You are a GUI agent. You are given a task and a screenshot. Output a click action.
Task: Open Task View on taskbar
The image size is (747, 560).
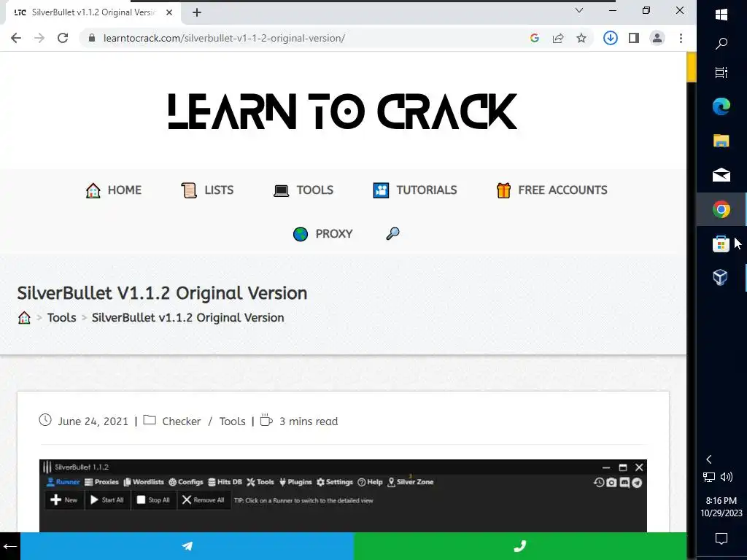(721, 72)
